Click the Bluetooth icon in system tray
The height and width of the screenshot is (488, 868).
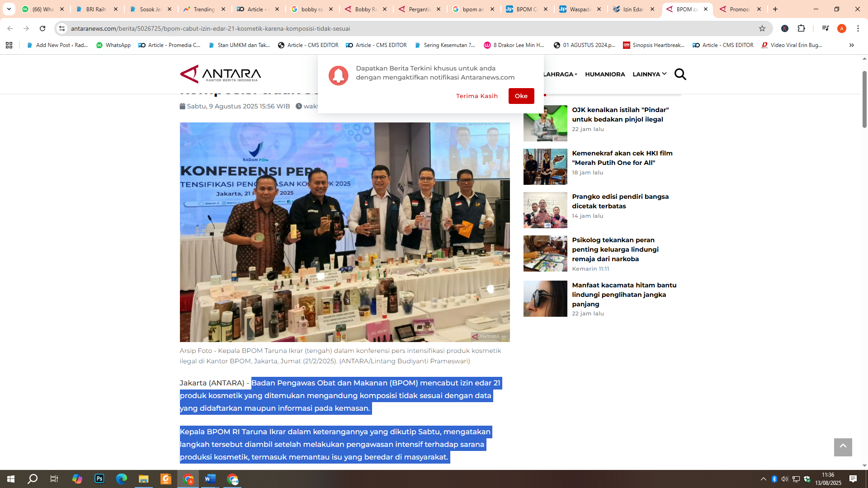tap(774, 479)
